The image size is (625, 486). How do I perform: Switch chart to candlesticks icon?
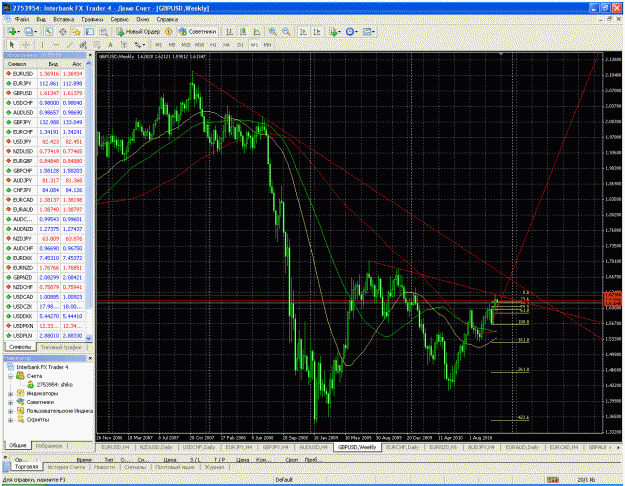pos(243,31)
